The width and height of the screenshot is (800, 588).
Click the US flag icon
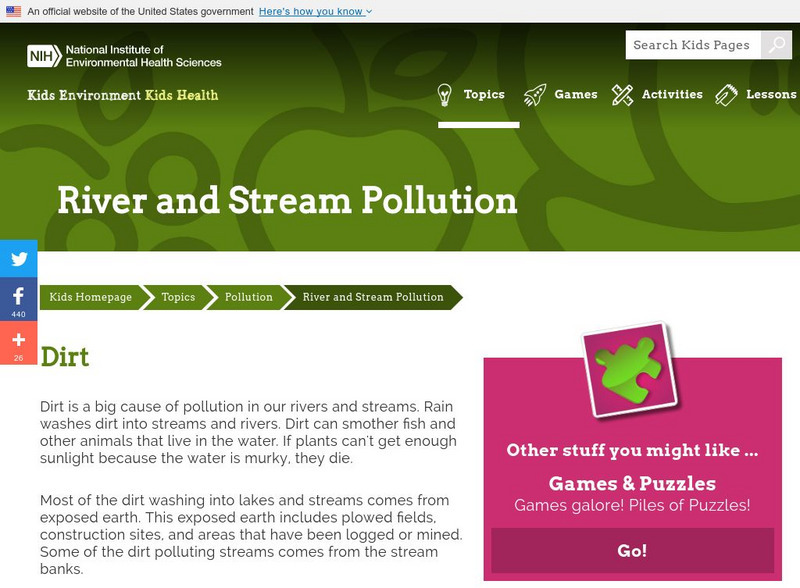(13, 11)
